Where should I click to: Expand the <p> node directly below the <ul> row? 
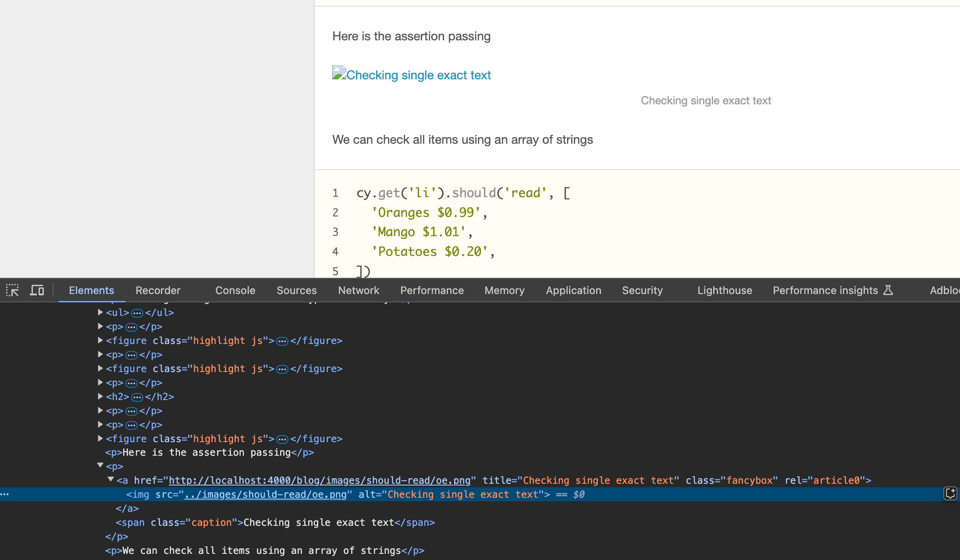pyautogui.click(x=100, y=326)
